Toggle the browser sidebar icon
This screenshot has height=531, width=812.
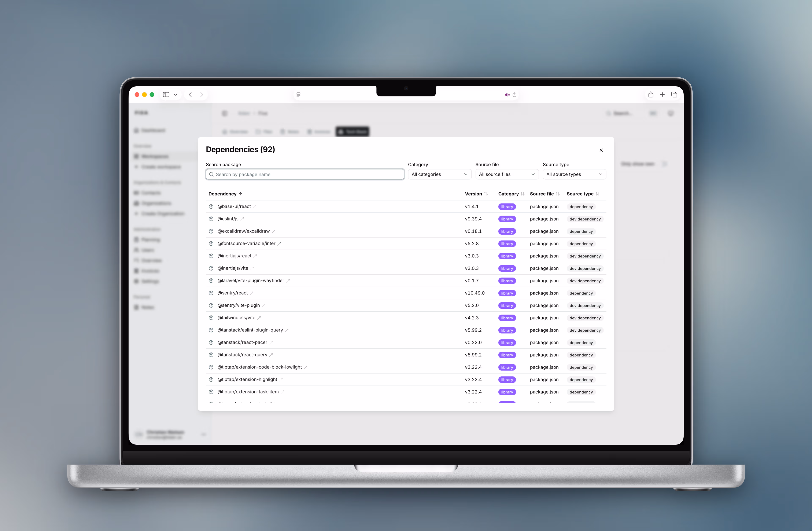click(166, 95)
